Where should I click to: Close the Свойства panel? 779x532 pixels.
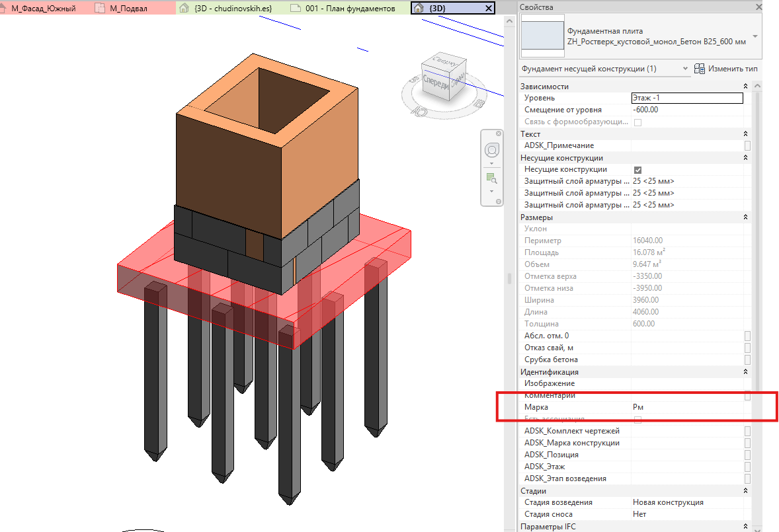[x=758, y=7]
